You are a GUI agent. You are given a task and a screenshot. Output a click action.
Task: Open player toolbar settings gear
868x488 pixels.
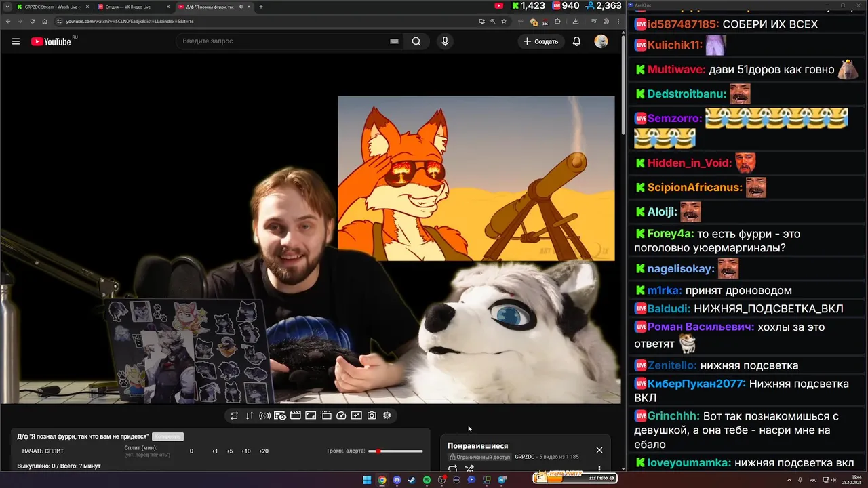tap(387, 415)
